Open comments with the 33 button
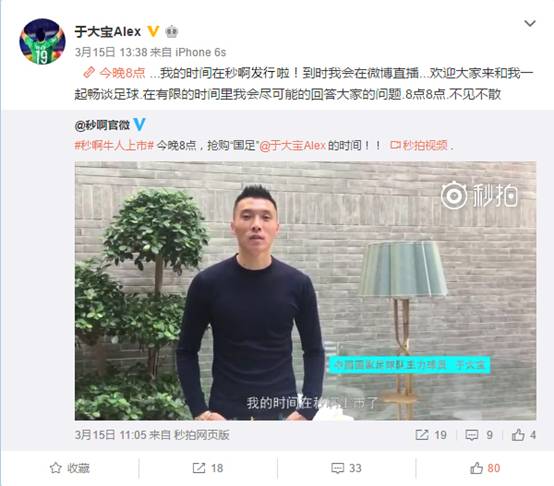 (346, 468)
